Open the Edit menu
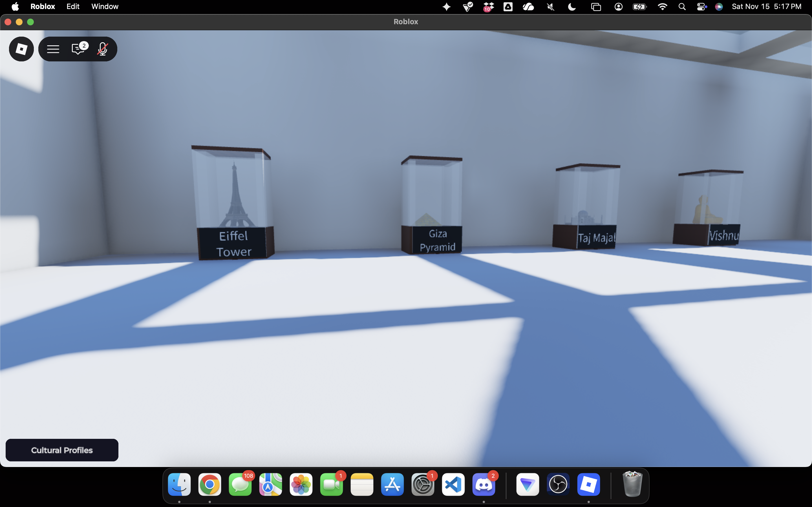The height and width of the screenshot is (507, 812). (73, 7)
